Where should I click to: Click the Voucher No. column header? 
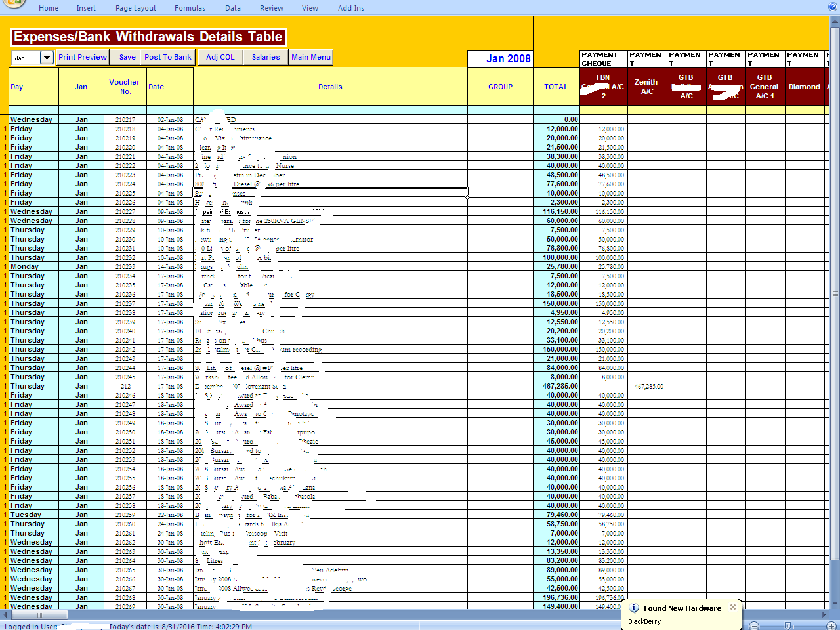125,87
